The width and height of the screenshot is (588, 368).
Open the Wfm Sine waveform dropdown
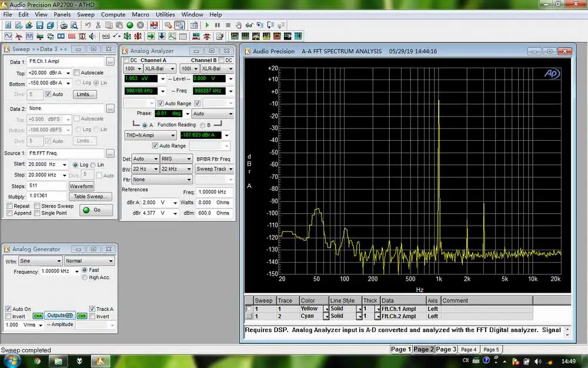tap(58, 261)
